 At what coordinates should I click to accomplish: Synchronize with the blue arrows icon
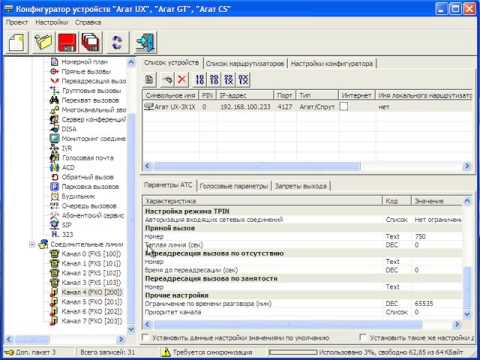(117, 43)
